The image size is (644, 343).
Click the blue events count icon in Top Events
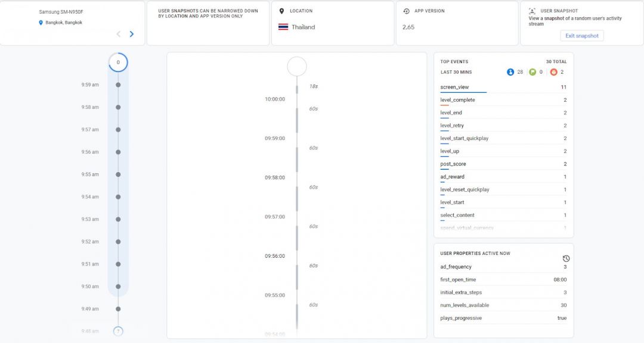tap(510, 71)
